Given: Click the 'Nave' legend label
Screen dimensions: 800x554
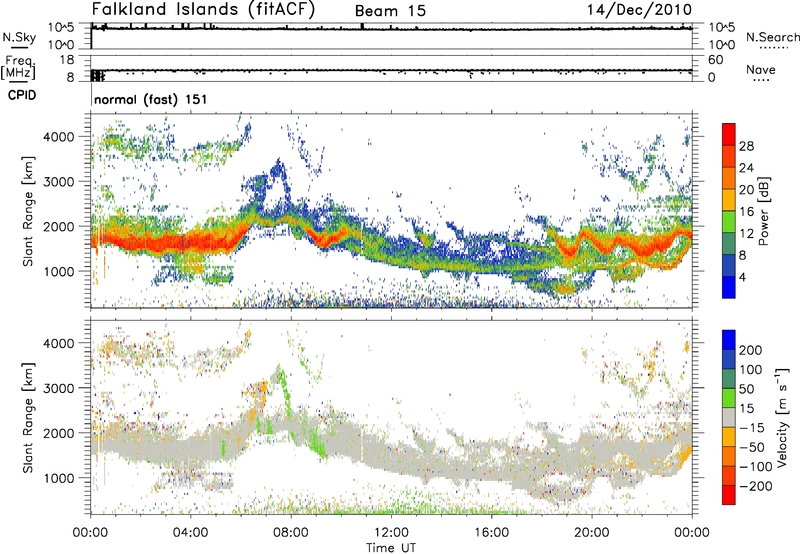Looking at the screenshot, I should point(761,69).
